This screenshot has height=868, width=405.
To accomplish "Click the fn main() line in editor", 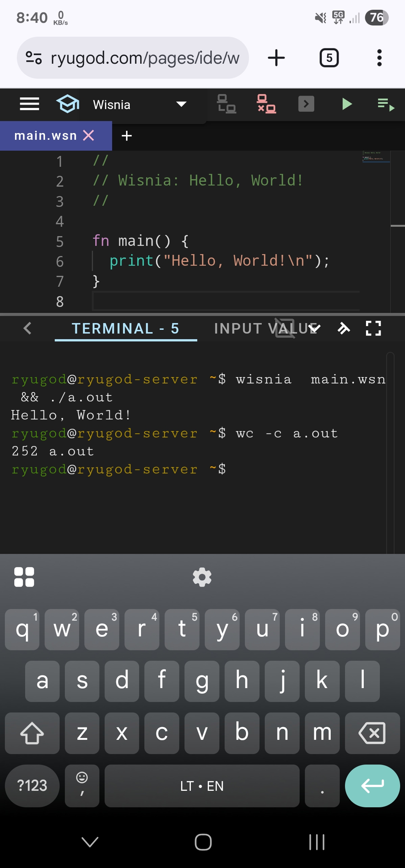I will point(141,241).
